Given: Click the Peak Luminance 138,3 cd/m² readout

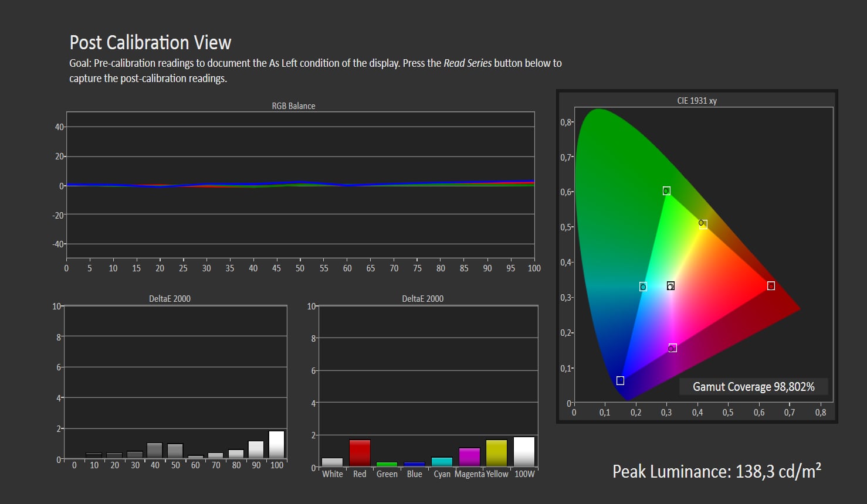Looking at the screenshot, I should 717,471.
